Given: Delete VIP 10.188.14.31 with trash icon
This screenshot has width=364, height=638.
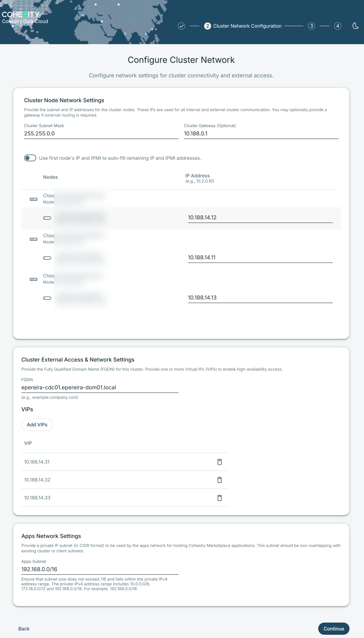Looking at the screenshot, I should coord(219,462).
